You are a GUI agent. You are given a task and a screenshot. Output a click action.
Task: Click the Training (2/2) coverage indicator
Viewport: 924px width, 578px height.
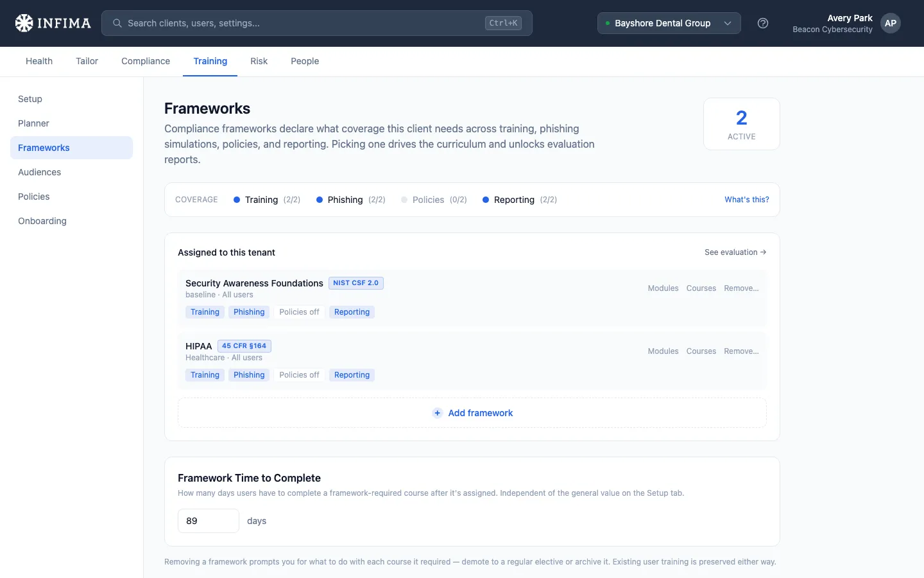coord(267,200)
